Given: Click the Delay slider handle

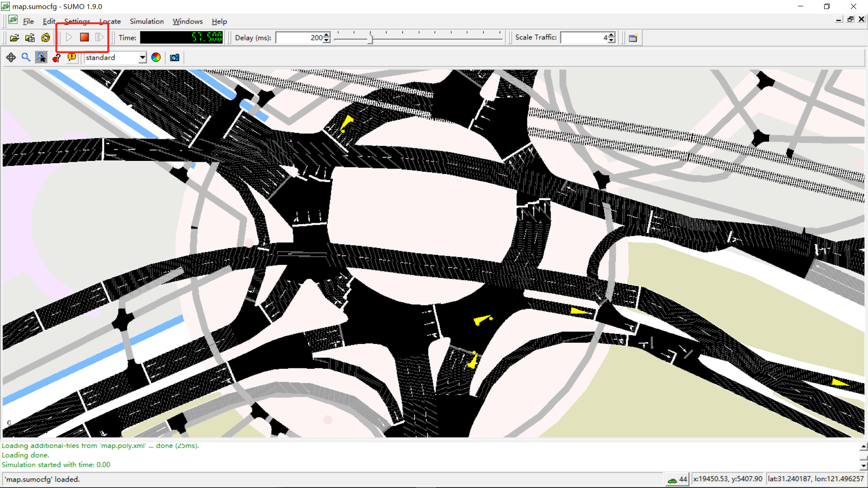Looking at the screenshot, I should [x=370, y=38].
